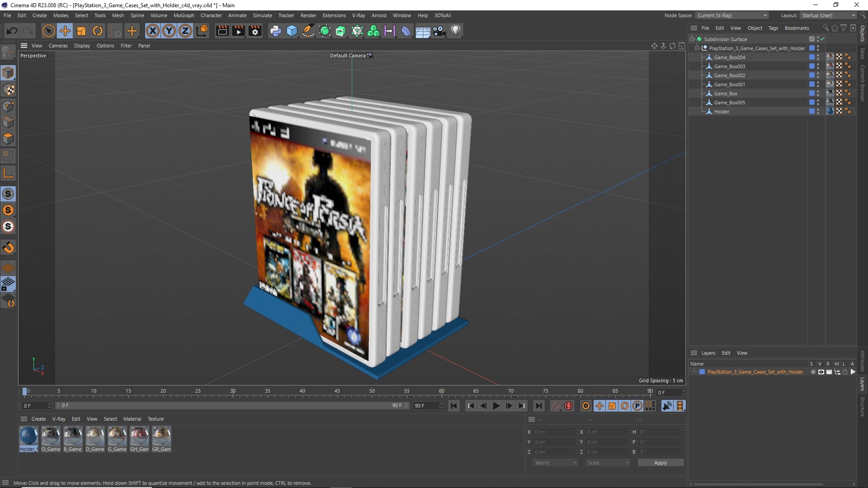This screenshot has height=488, width=868.
Task: Switch to Polygons mode icon
Action: coord(8,139)
